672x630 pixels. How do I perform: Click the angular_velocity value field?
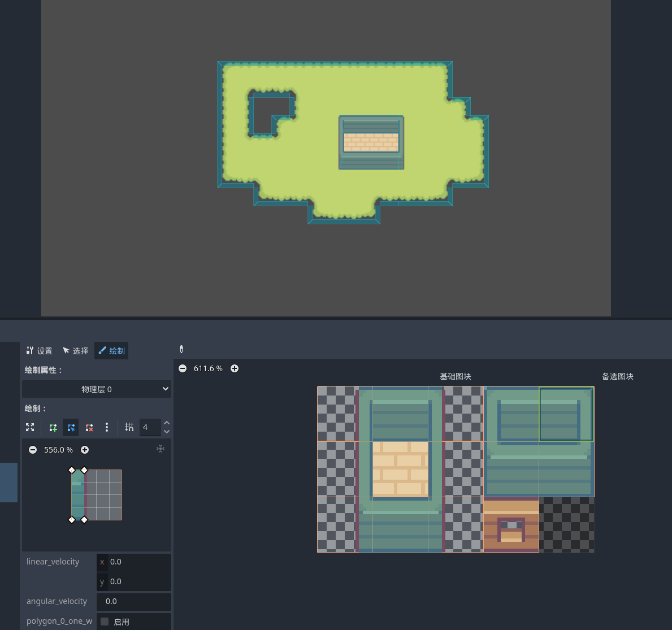click(134, 601)
